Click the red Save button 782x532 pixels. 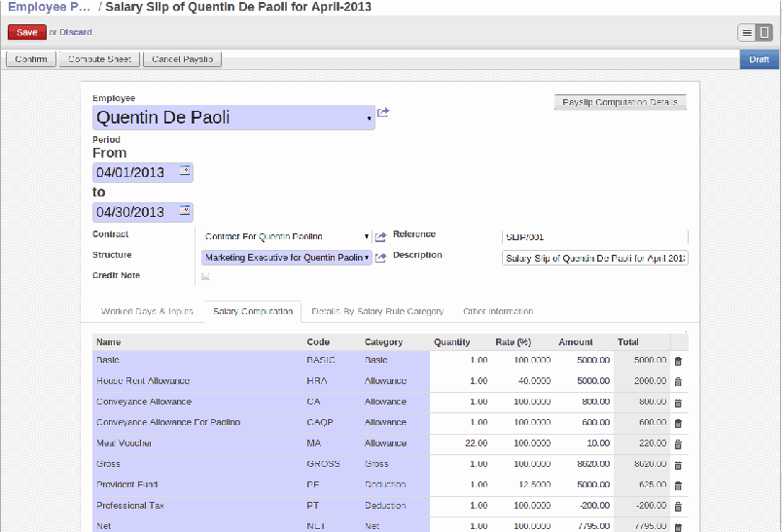pyautogui.click(x=26, y=32)
